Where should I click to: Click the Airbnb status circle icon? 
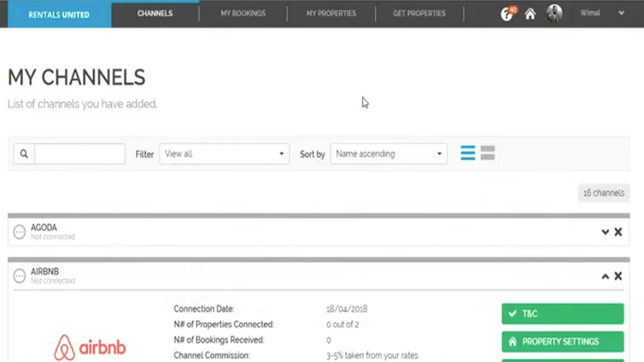pyautogui.click(x=20, y=276)
